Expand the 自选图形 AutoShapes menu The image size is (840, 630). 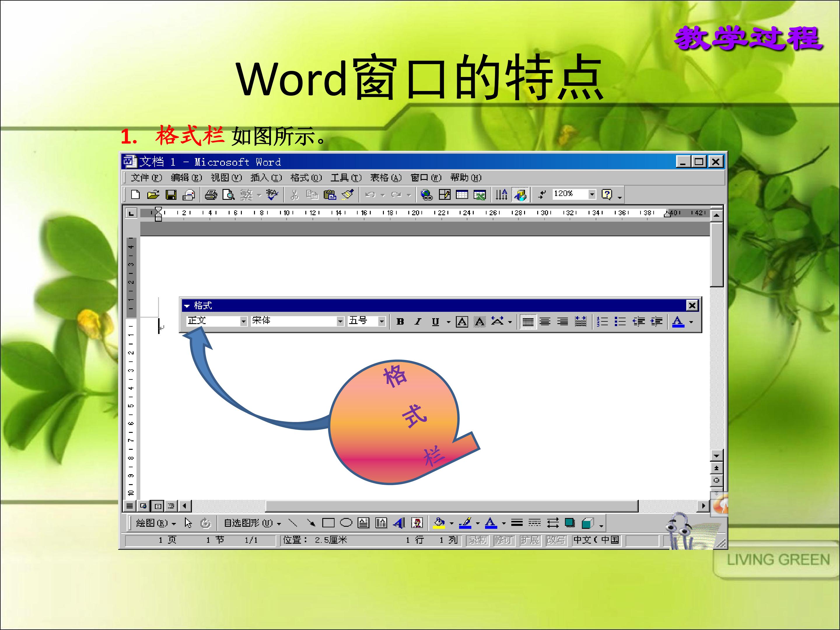coord(252,523)
